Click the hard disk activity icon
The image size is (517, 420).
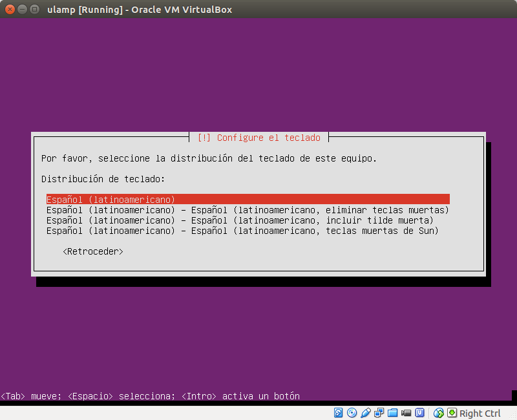(x=337, y=413)
